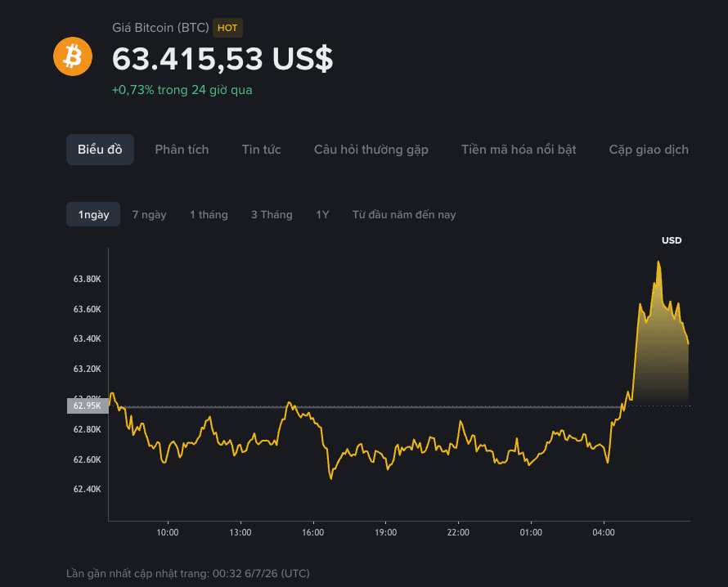Click the orange Bitcoin logo icon

pyautogui.click(x=73, y=56)
